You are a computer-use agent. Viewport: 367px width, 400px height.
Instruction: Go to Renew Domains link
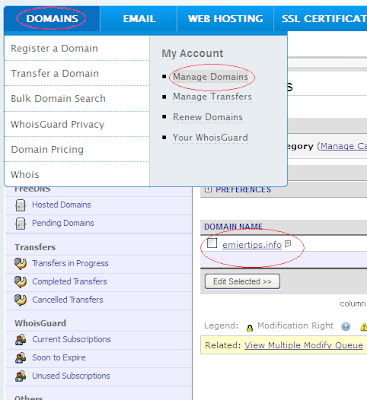point(207,117)
